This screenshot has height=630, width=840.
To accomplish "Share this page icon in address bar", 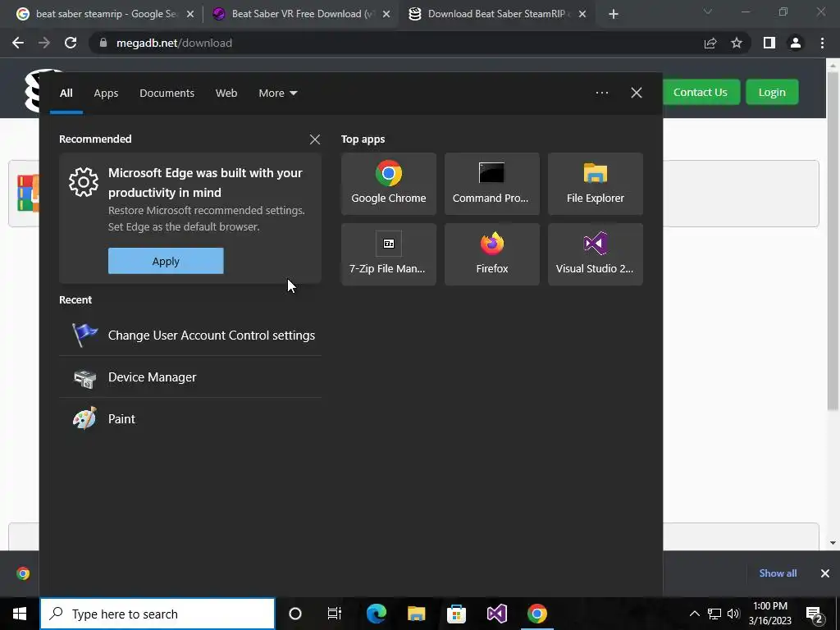I will [710, 43].
